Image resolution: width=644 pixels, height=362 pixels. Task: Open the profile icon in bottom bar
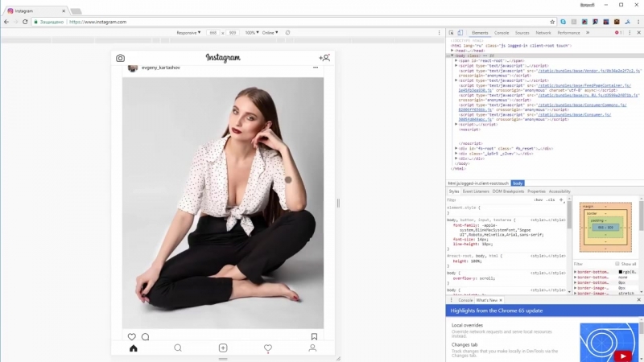[312, 348]
